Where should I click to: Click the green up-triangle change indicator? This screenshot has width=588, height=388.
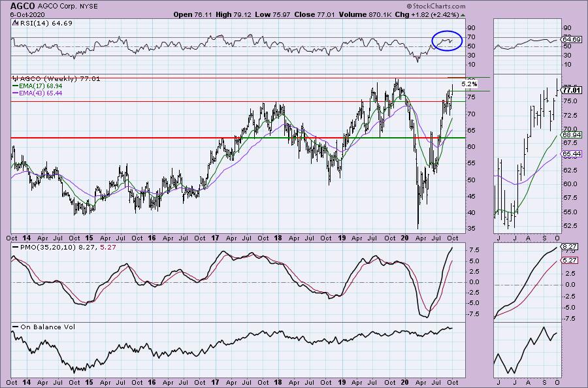pyautogui.click(x=463, y=16)
